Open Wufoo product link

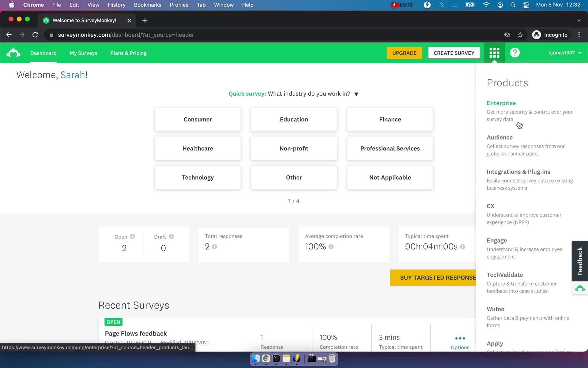pyautogui.click(x=495, y=309)
